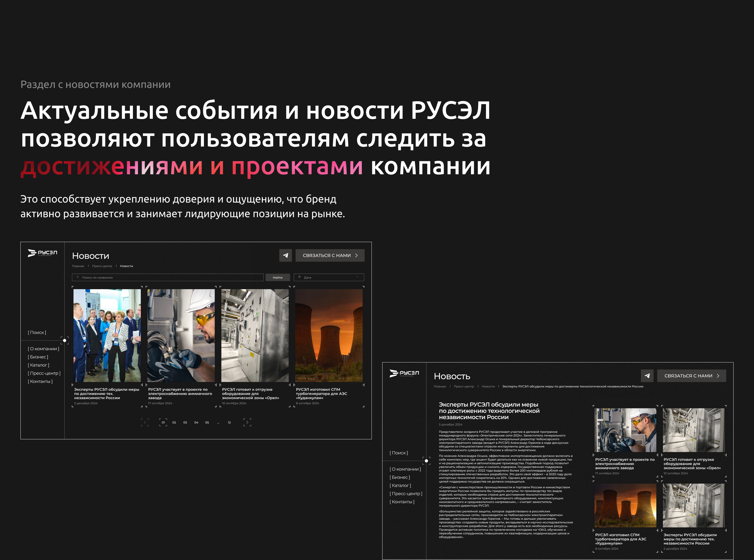Go to next pagination page arrow
Viewport: 754px width, 560px height.
tap(247, 422)
